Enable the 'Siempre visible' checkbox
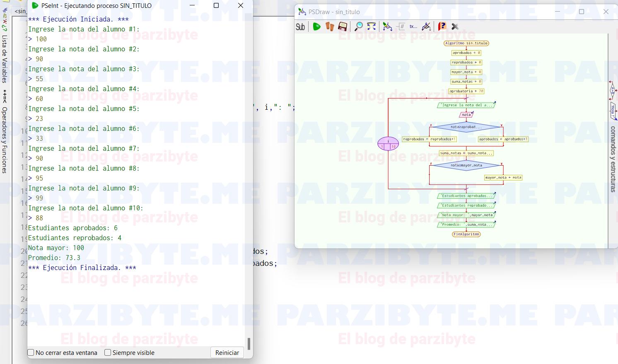Screen dimensions: 618x364 (108, 352)
